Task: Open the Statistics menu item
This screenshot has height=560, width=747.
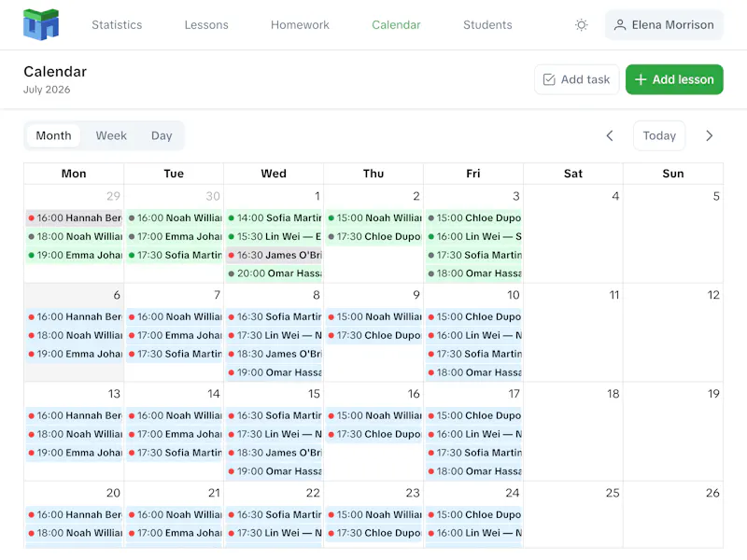Action: pyautogui.click(x=117, y=25)
